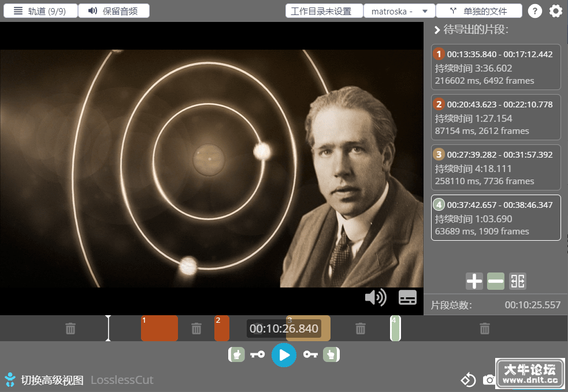Add a new segment with plus icon
This screenshot has width=568, height=392.
(474, 281)
